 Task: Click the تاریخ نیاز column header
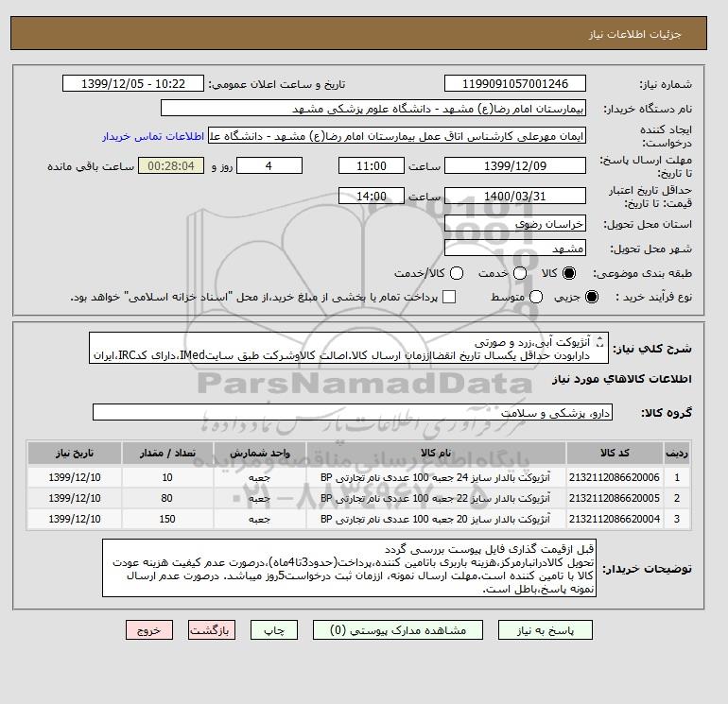[75, 453]
